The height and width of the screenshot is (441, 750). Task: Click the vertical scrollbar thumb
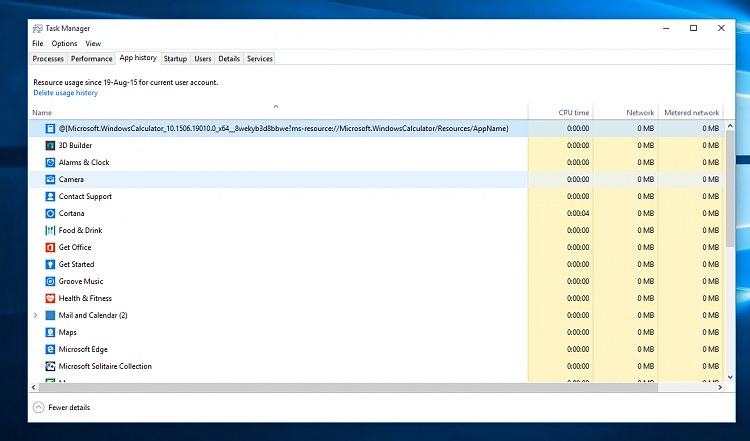click(730, 188)
